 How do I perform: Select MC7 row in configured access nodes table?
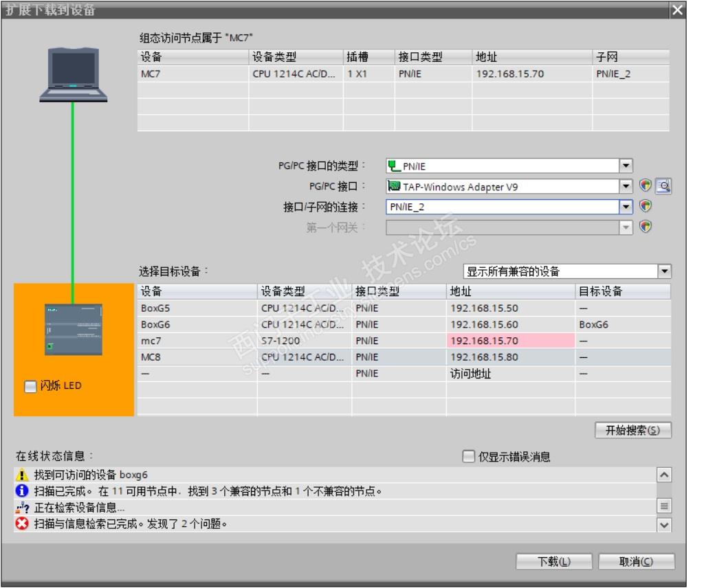403,73
